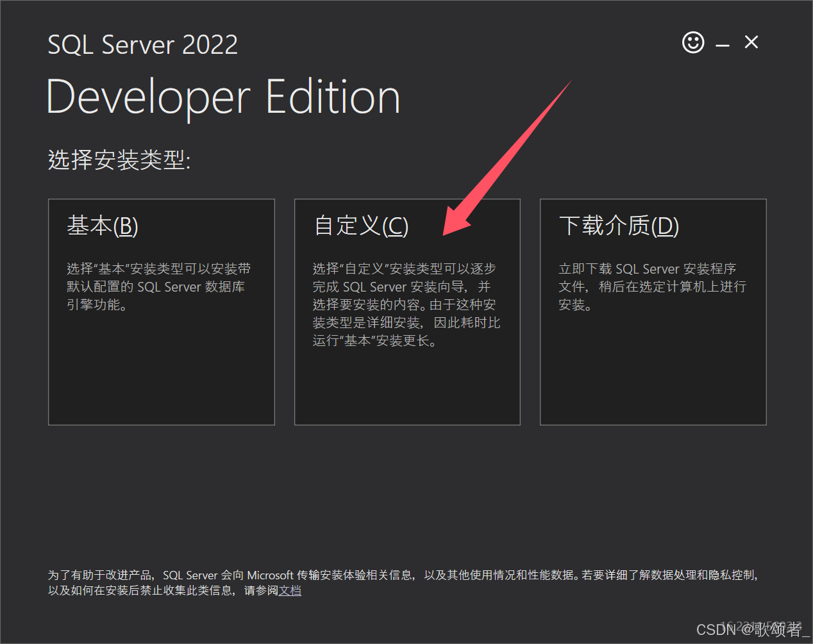Image resolution: width=813 pixels, height=644 pixels.
Task: Choose the 下载介质(D) option
Action: pos(653,312)
